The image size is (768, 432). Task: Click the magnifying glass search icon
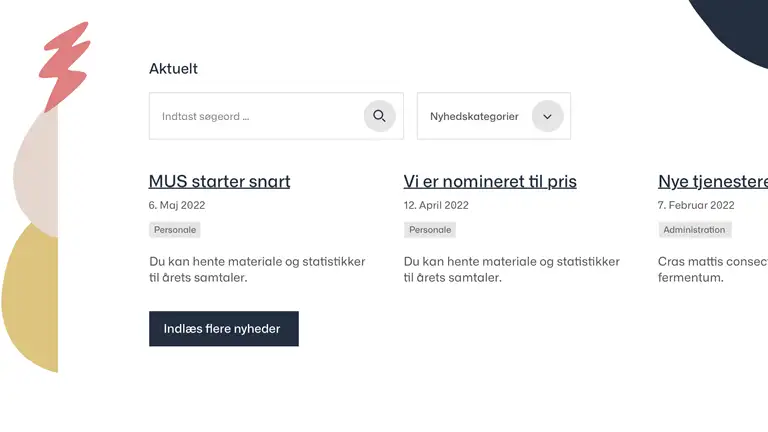[379, 116]
